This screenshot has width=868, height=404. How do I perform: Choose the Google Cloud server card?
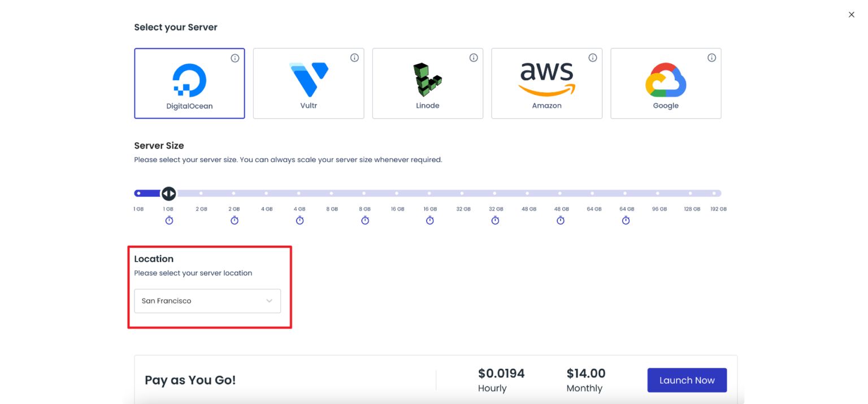[x=666, y=84]
